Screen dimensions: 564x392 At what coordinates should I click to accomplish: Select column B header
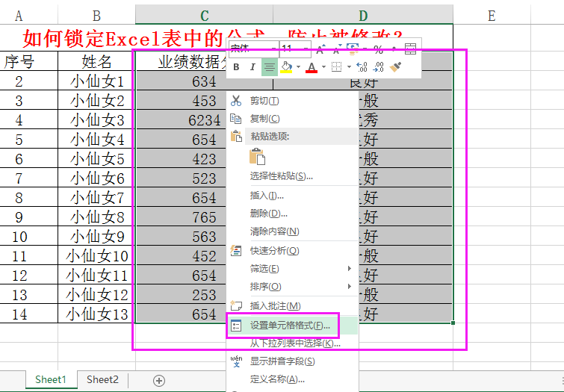click(x=96, y=16)
